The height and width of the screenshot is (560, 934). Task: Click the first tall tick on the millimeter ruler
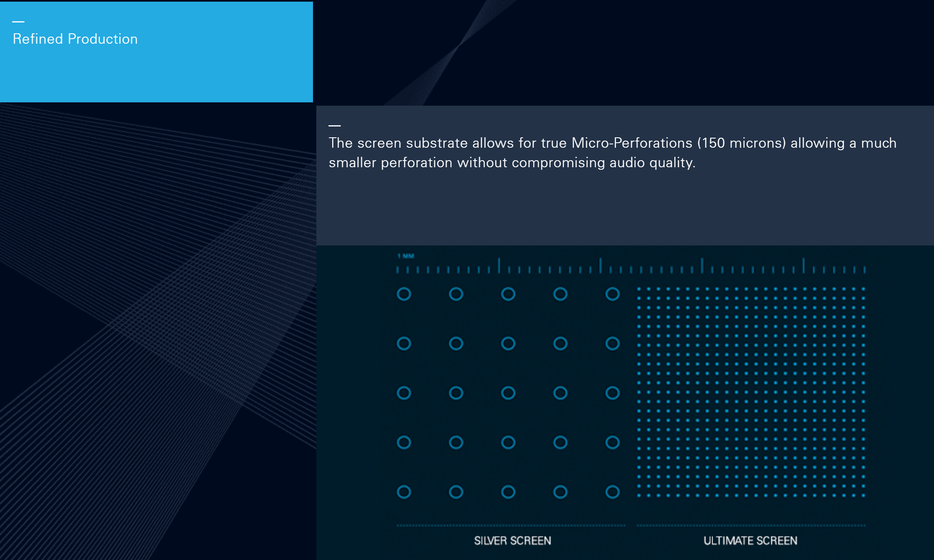pos(499,265)
